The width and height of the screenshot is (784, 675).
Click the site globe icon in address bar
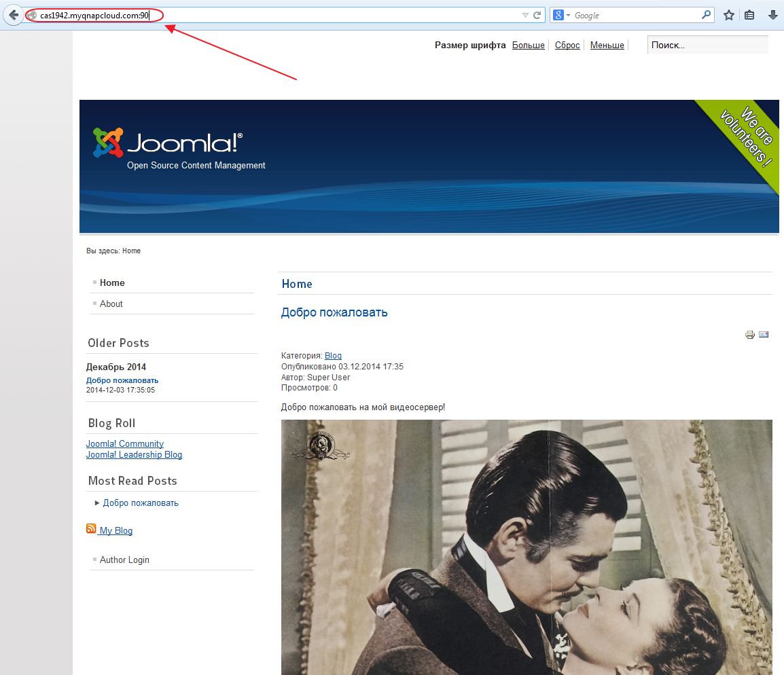coord(33,16)
